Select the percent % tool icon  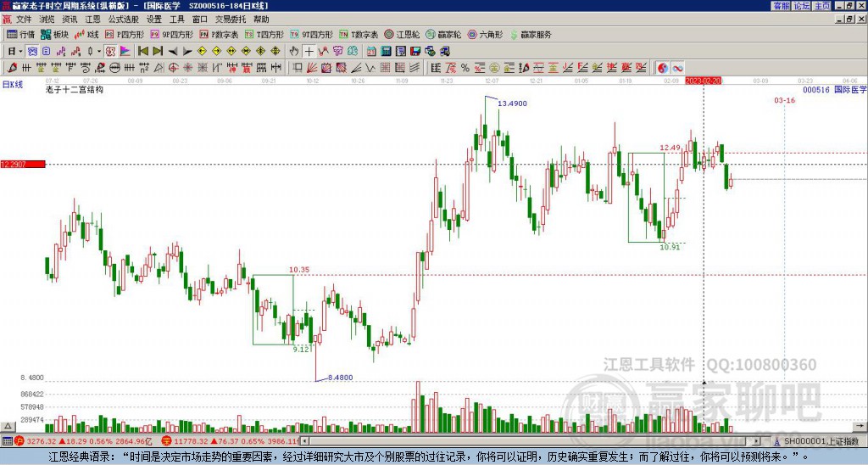[x=465, y=68]
